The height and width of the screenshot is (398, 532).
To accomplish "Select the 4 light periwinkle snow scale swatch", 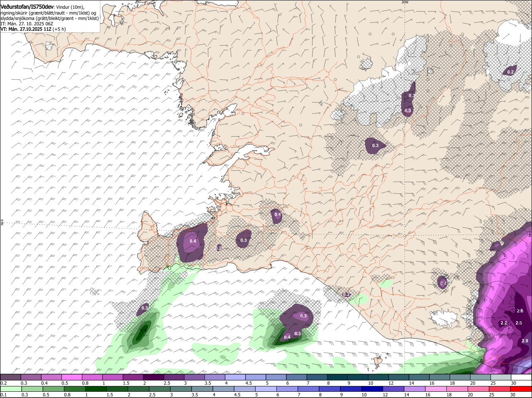I will pyautogui.click(x=235, y=377).
